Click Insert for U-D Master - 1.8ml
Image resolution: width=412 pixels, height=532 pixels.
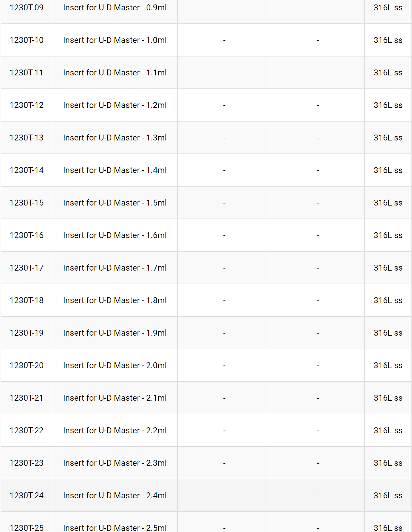115,300
